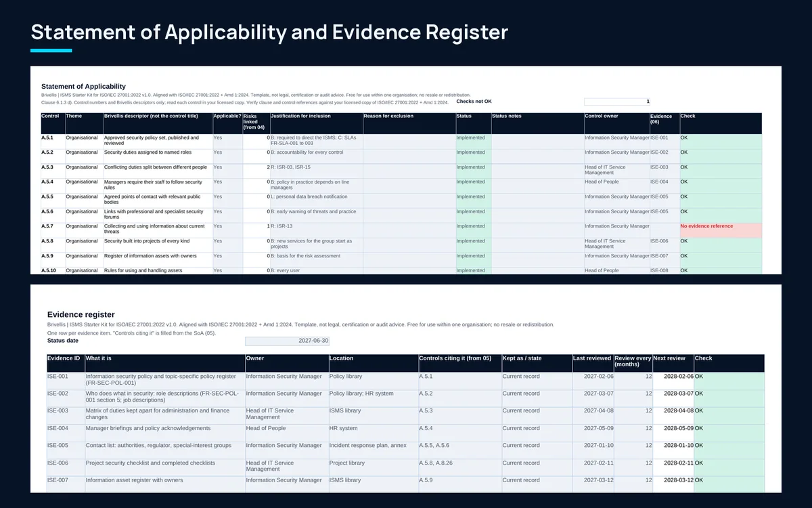Click location 'Project library' cell
The image size is (812, 508).
coord(373,467)
